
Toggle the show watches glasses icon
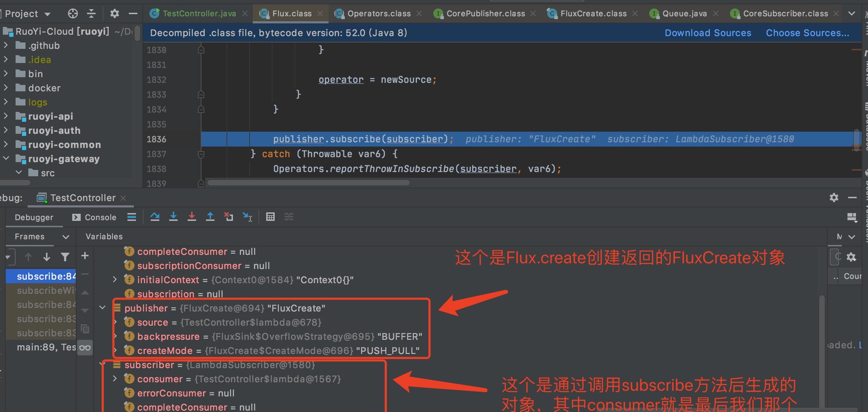tap(85, 348)
